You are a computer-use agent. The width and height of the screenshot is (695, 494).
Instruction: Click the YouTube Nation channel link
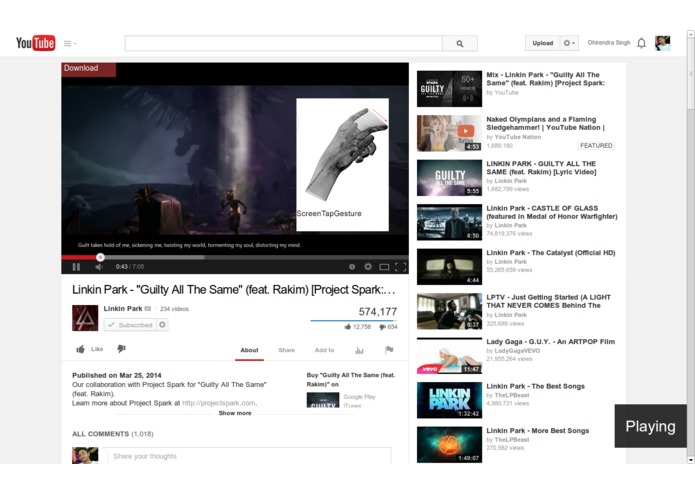pos(517,137)
